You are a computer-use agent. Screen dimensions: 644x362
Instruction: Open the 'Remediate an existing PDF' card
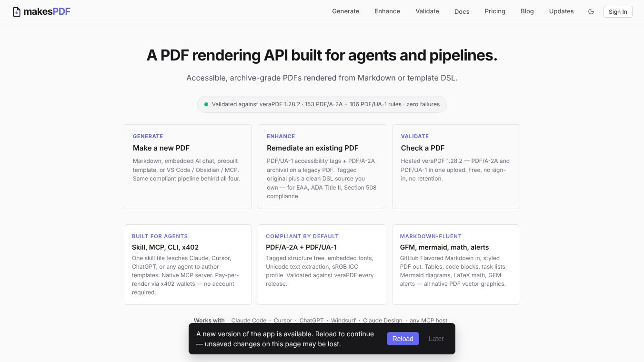click(x=322, y=167)
